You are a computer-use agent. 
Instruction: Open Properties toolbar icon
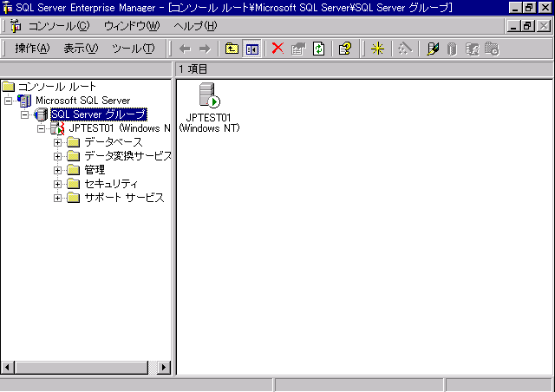click(x=298, y=49)
